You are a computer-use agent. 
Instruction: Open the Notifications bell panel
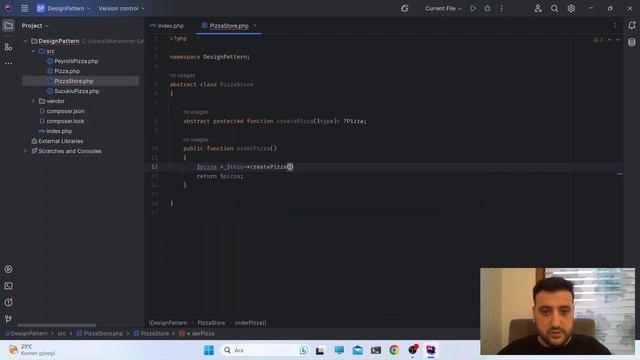coord(632,25)
